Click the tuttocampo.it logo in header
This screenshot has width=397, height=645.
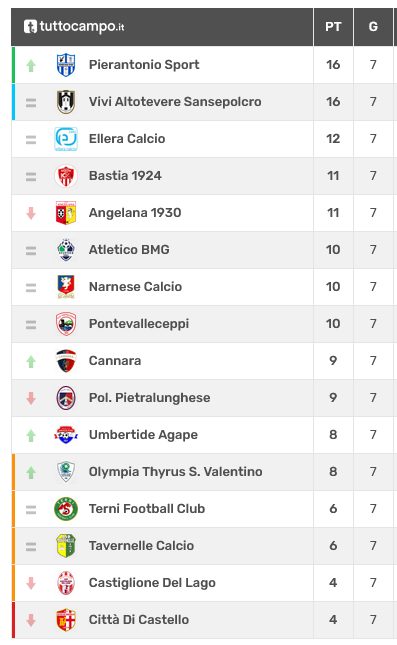pyautogui.click(x=74, y=26)
